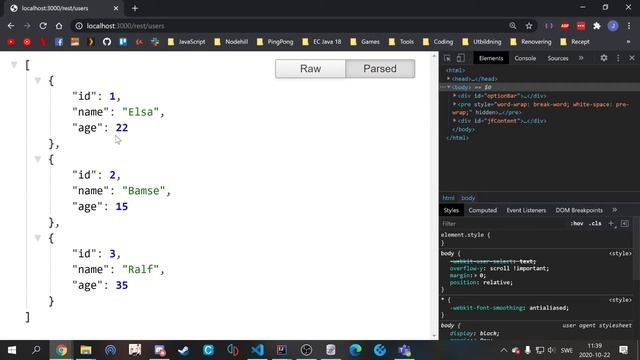The image size is (640, 360).
Task: Open the EC Java 18 bookmarks folder
Action: (x=322, y=42)
